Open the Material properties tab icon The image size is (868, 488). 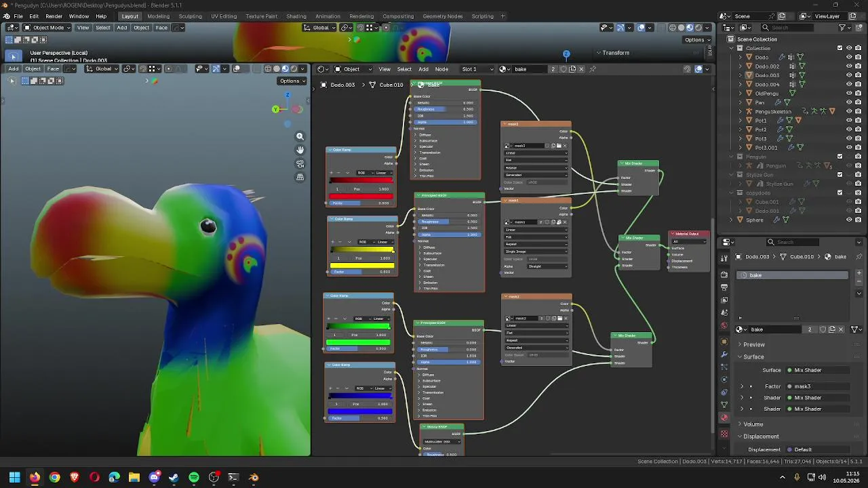tap(724, 418)
